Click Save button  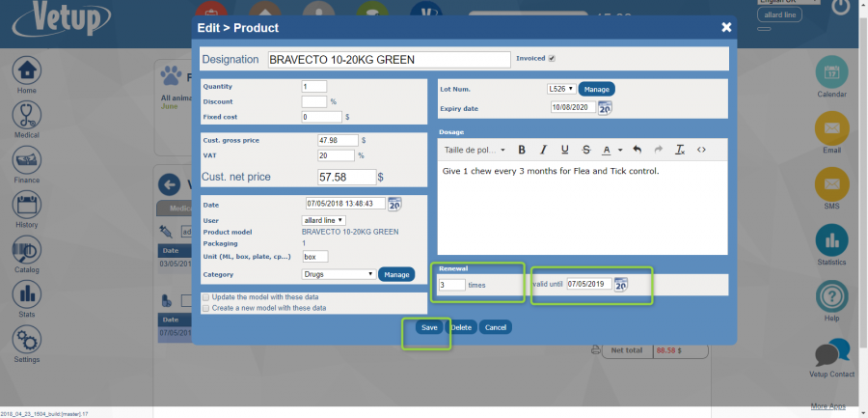429,327
